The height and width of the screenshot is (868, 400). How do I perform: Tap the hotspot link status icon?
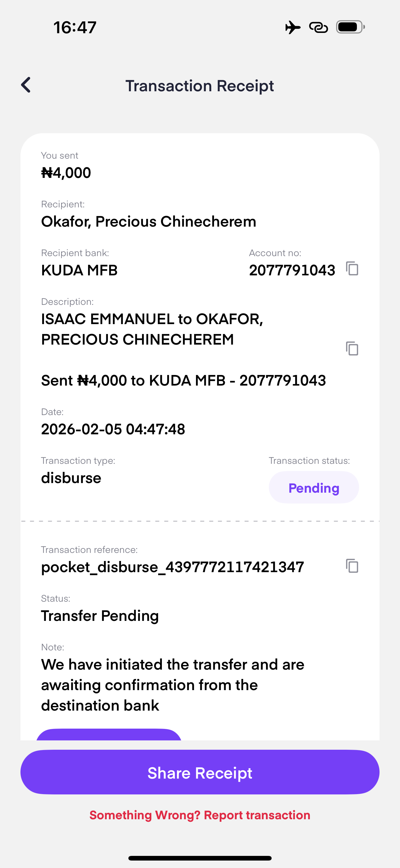tap(318, 27)
